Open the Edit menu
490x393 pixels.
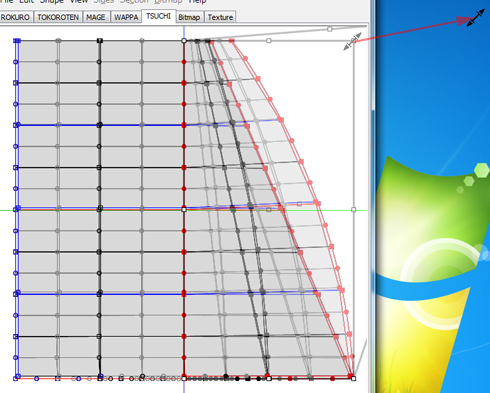click(x=26, y=2)
